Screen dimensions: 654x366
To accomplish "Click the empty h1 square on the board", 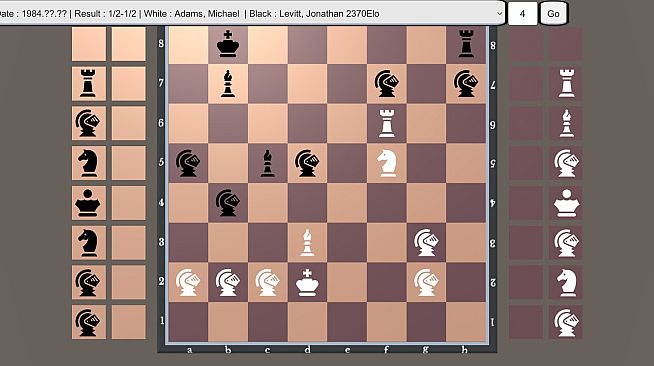I will 466,322.
